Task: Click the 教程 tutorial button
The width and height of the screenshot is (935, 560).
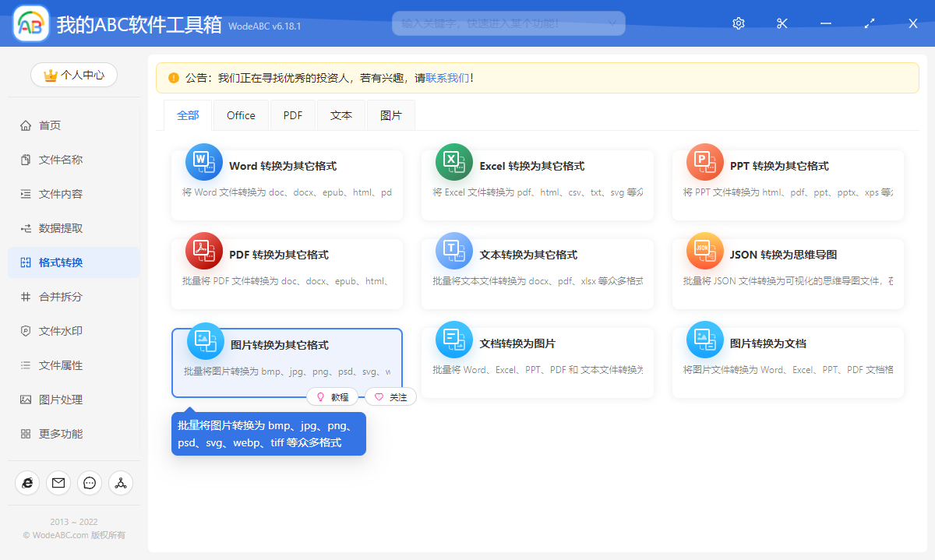Action: point(334,396)
